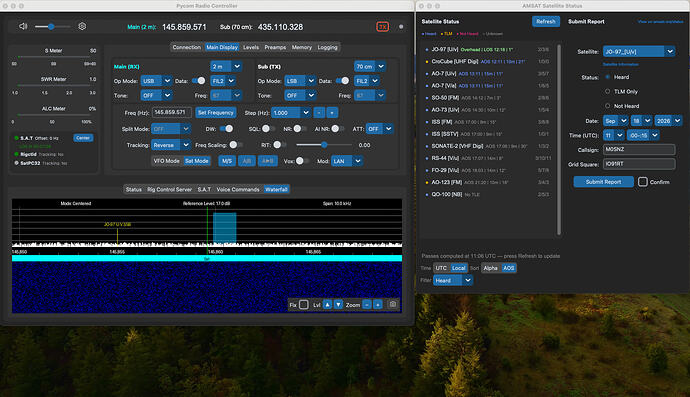Open the Rig Control Server tab
Image resolution: width=690 pixels, height=397 pixels.
pyautogui.click(x=169, y=189)
